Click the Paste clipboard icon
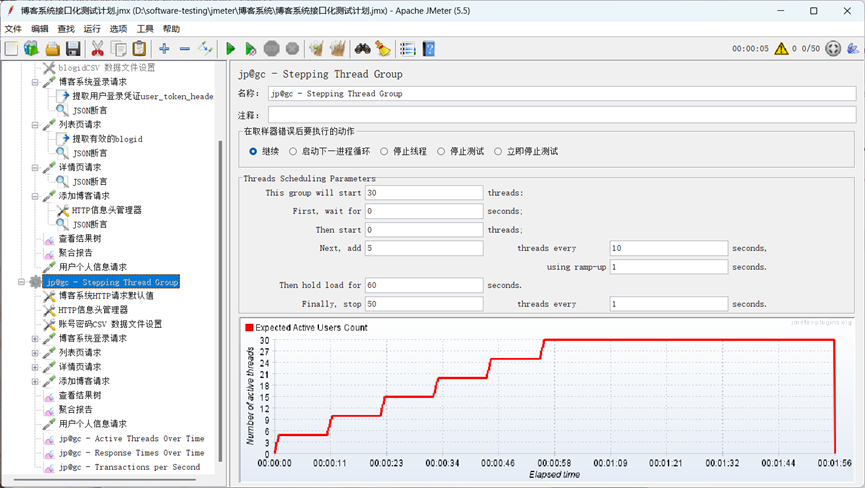Viewport: 865px width, 488px height. [x=139, y=49]
